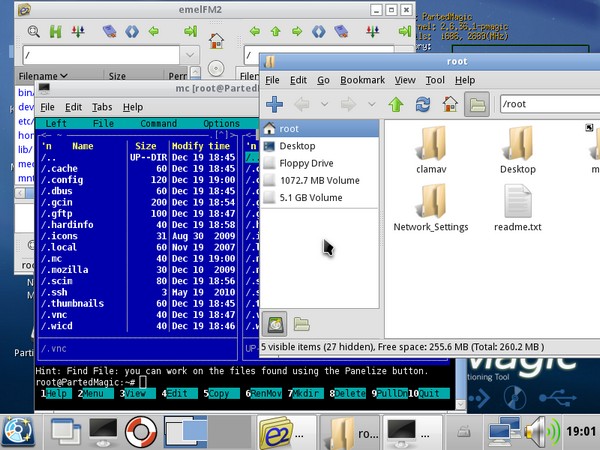The image size is (600, 450).
Task: Refresh the root folder view
Action: (x=423, y=104)
